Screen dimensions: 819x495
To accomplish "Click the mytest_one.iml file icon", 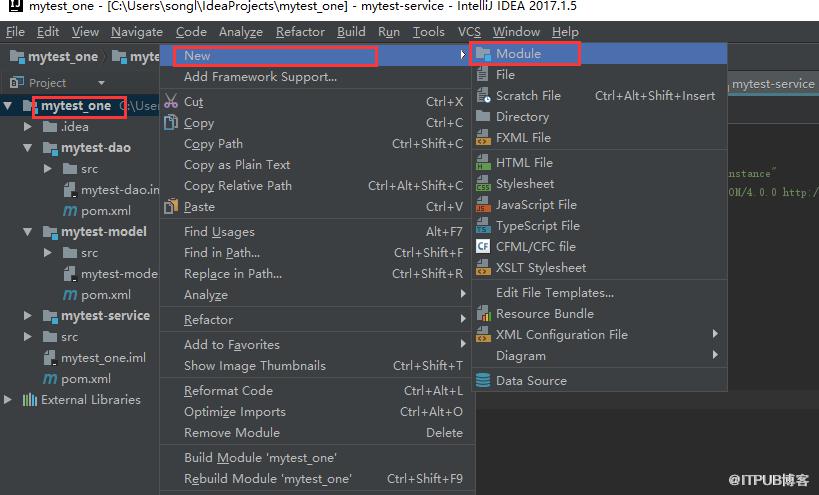I will click(50, 358).
